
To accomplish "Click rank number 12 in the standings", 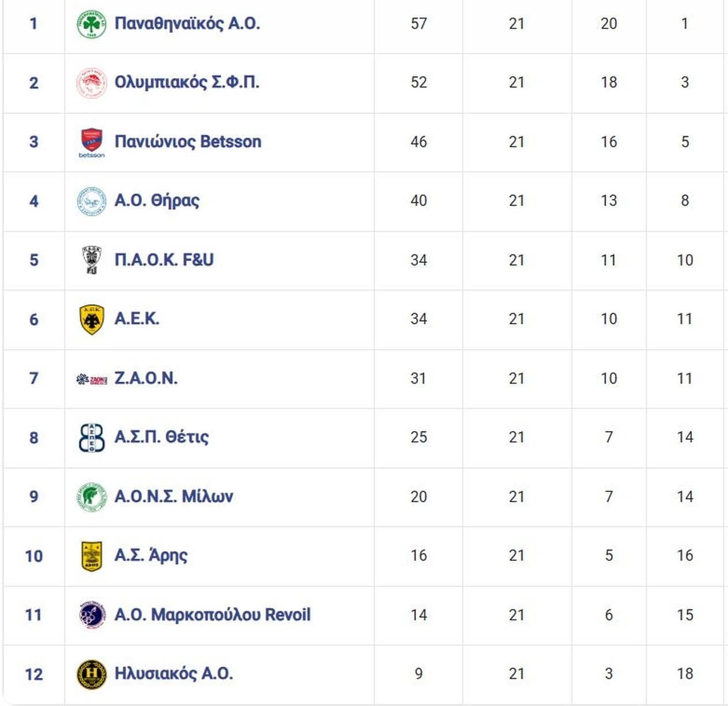I will pyautogui.click(x=34, y=674).
